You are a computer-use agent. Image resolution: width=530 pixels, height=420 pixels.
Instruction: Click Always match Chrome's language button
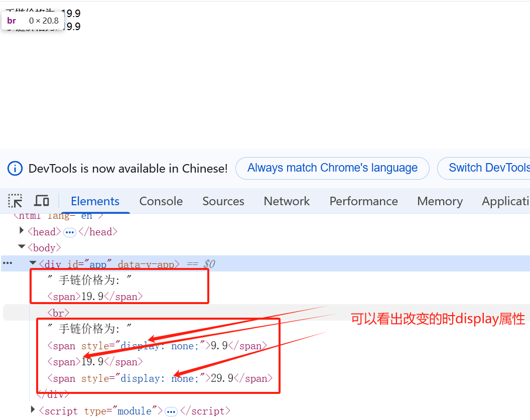(332, 168)
